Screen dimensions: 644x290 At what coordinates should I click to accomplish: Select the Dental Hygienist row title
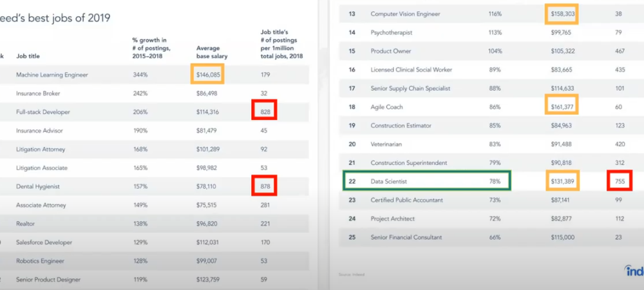(x=39, y=187)
